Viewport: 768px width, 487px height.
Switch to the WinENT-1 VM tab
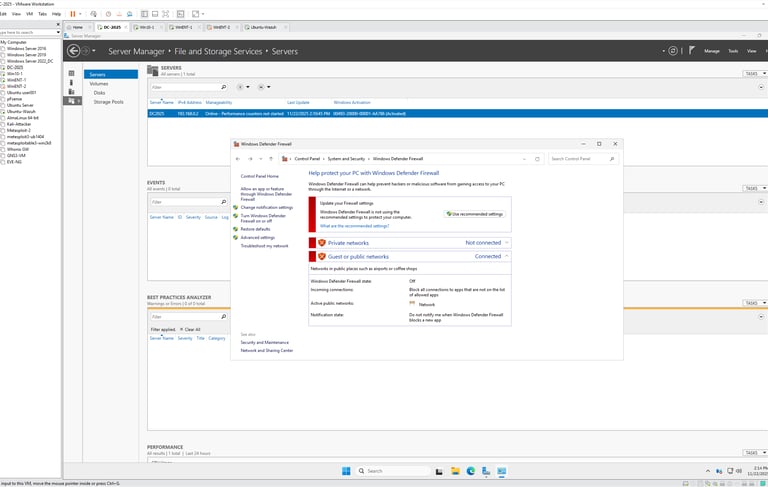pos(184,27)
